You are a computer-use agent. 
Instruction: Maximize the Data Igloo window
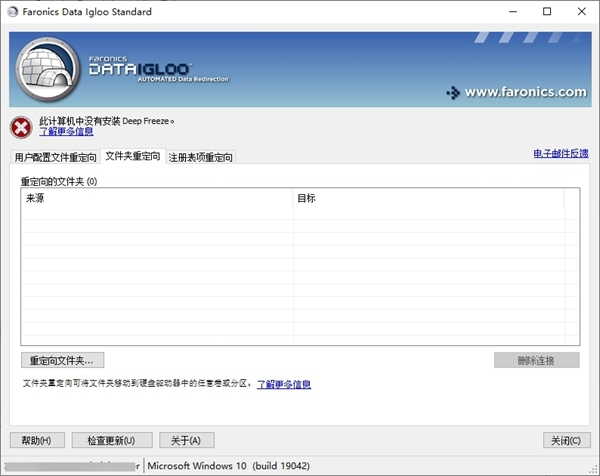547,12
